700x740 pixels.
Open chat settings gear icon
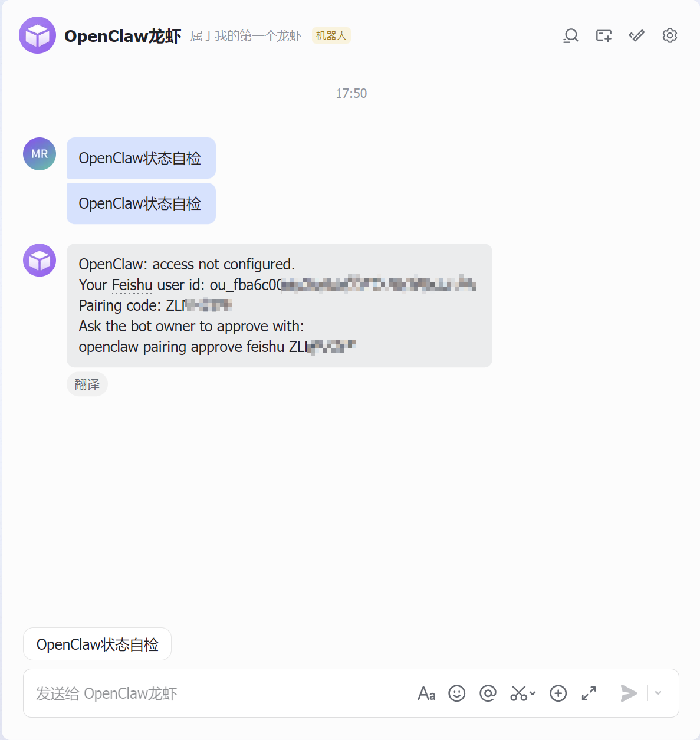[x=669, y=36]
